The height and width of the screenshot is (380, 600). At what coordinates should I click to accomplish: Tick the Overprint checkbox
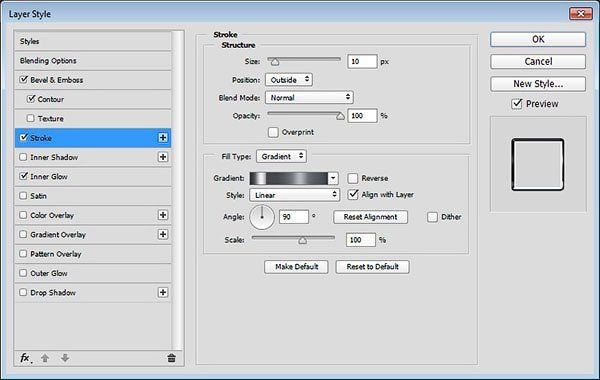(x=273, y=132)
